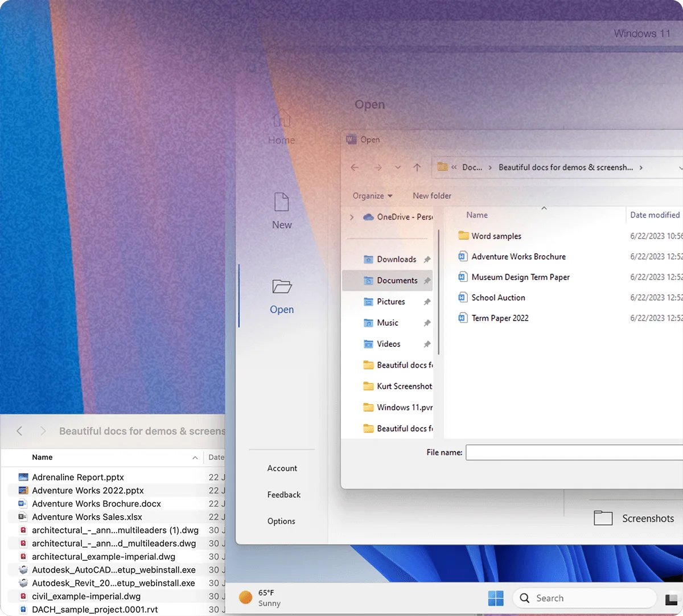This screenshot has height=616, width=683.
Task: Open the Museum Design Term Paper document
Action: 521,277
